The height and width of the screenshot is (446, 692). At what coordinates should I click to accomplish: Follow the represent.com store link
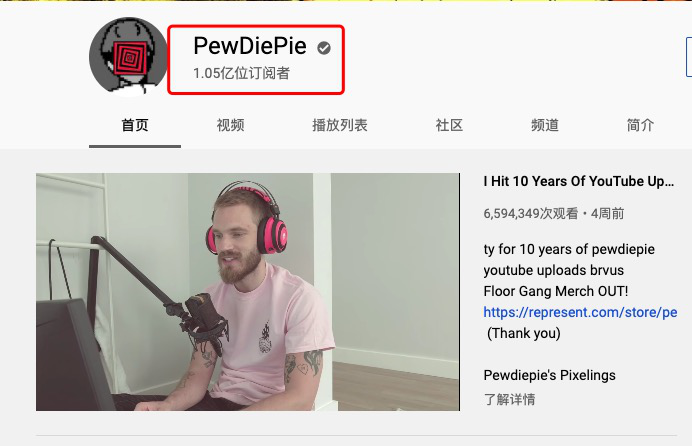pos(580,312)
